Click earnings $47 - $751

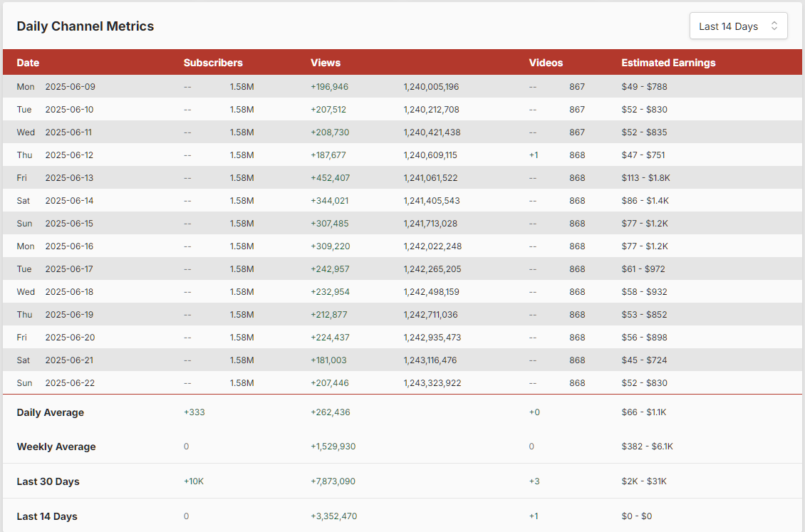[x=643, y=155]
